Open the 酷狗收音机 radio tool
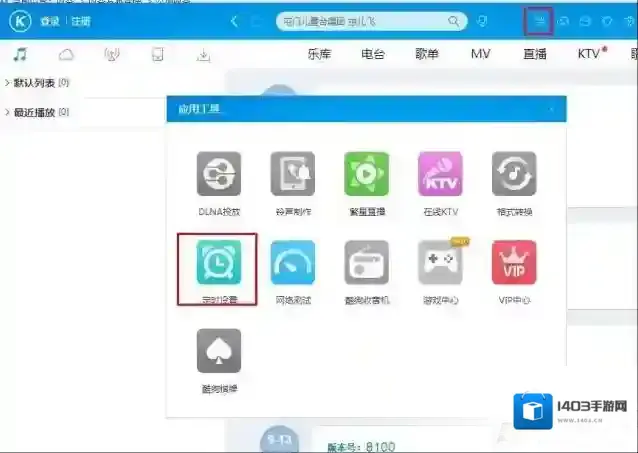 [x=366, y=263]
